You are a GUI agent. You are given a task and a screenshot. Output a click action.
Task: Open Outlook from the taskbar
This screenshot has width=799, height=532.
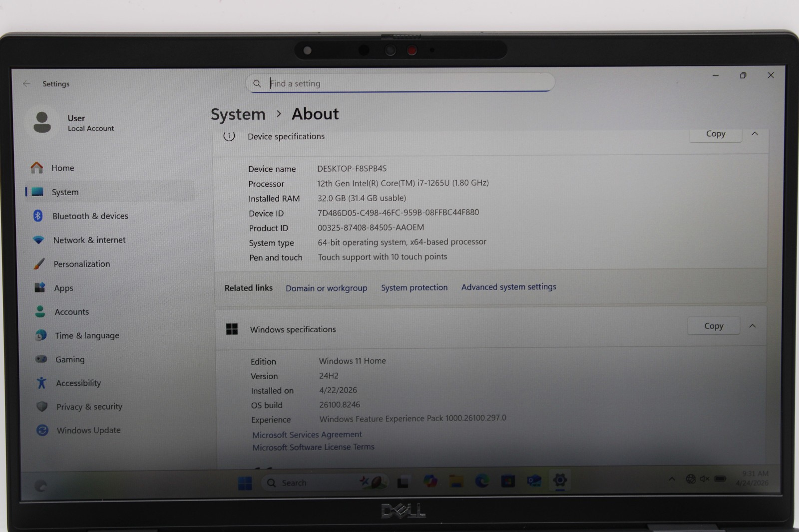tap(534, 481)
